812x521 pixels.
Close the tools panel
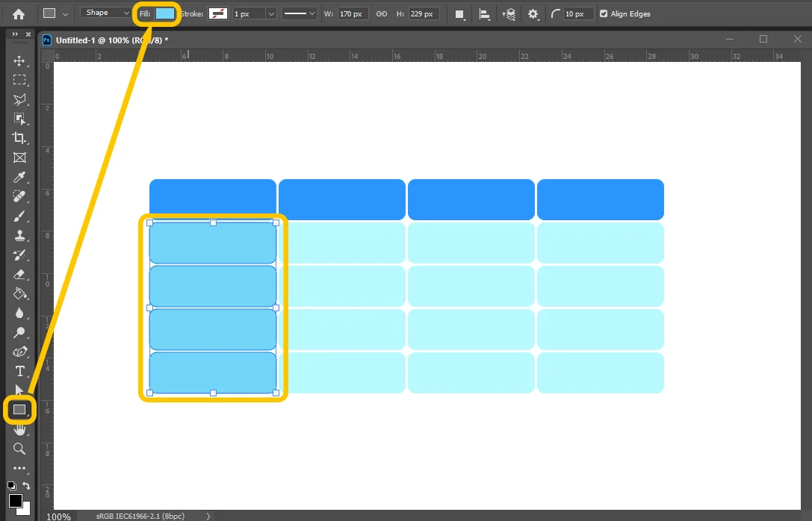point(28,34)
